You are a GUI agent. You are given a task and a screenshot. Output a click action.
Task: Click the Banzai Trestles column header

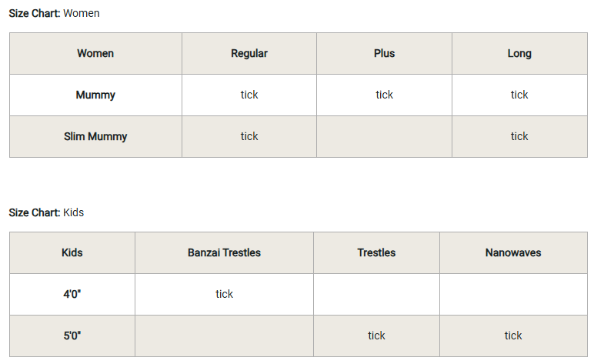(224, 252)
